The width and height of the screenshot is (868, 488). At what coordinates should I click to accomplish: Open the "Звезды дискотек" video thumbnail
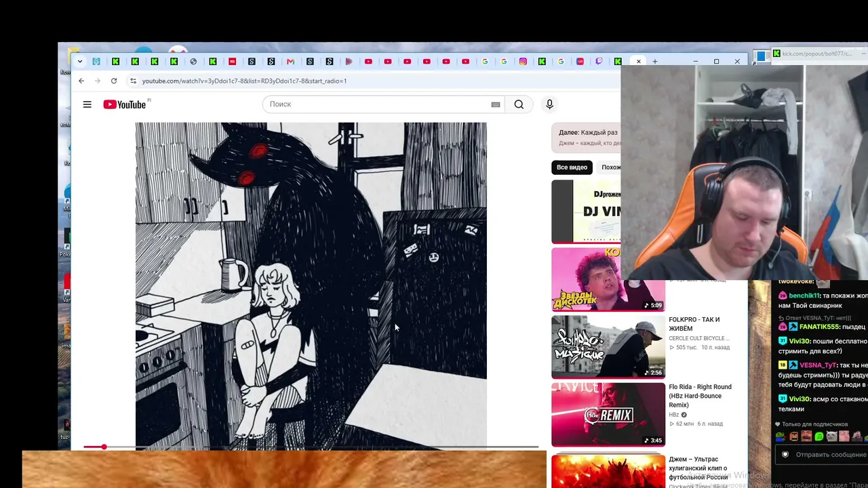coord(608,279)
